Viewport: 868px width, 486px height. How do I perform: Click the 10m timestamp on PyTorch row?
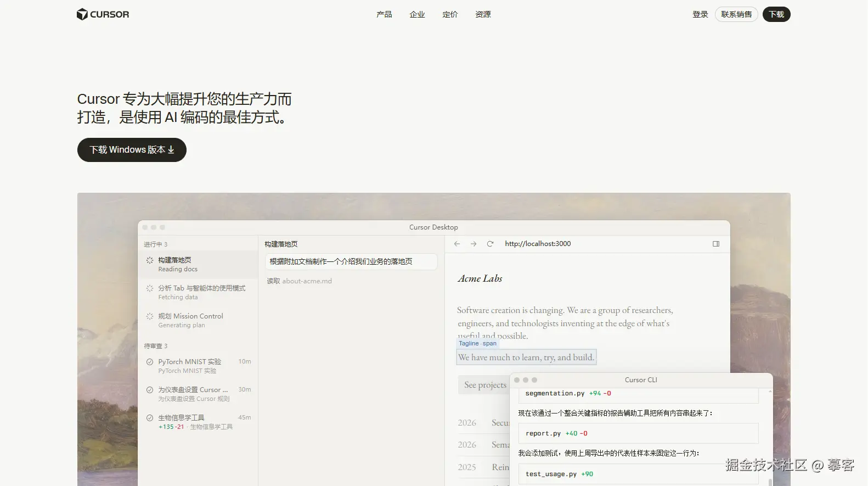pyautogui.click(x=245, y=362)
